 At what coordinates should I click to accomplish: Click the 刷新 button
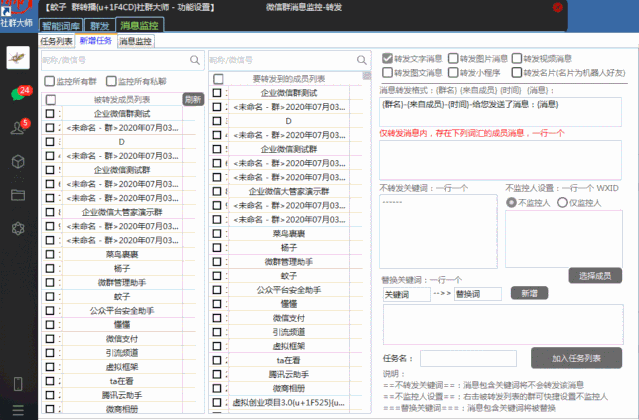(x=193, y=99)
